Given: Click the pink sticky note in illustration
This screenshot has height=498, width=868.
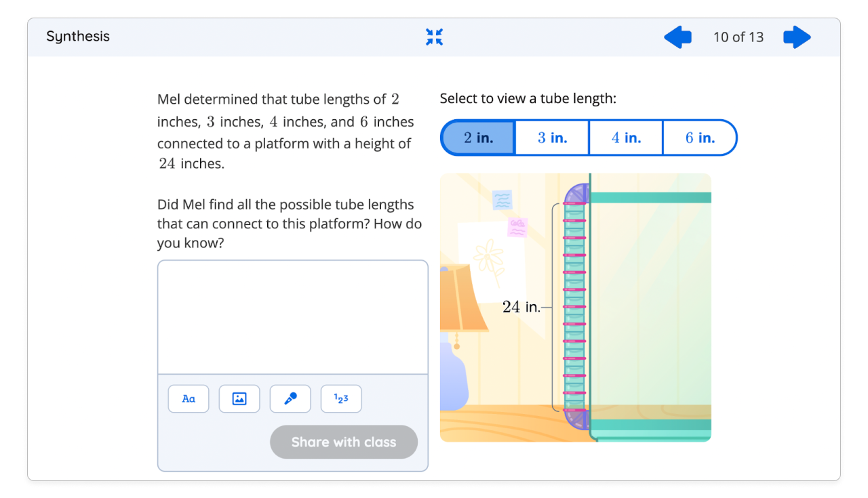Looking at the screenshot, I should coord(516,226).
